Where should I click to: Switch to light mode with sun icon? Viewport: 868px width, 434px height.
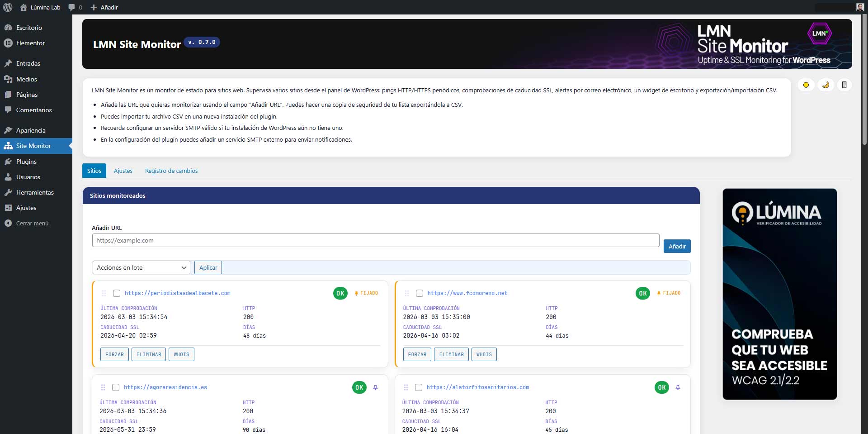(806, 85)
